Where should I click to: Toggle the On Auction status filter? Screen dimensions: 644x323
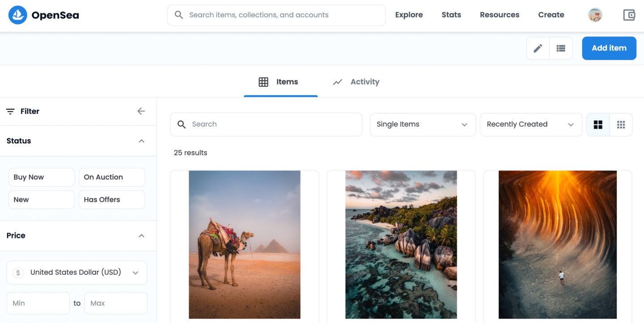112,177
